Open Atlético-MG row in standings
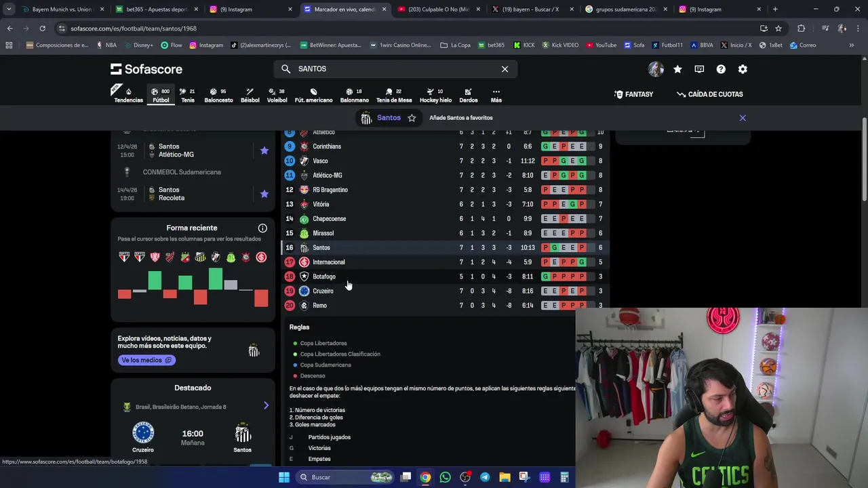The height and width of the screenshot is (488, 868). (x=444, y=176)
